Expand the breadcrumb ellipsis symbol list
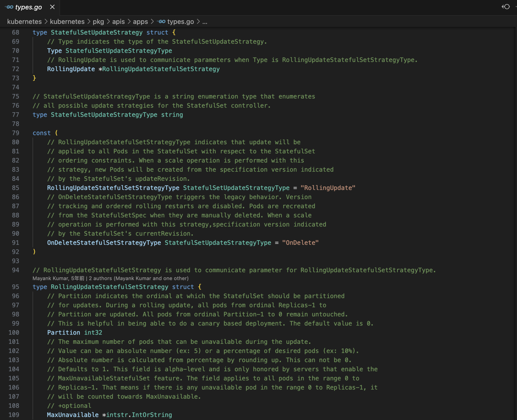The image size is (517, 420). click(205, 22)
